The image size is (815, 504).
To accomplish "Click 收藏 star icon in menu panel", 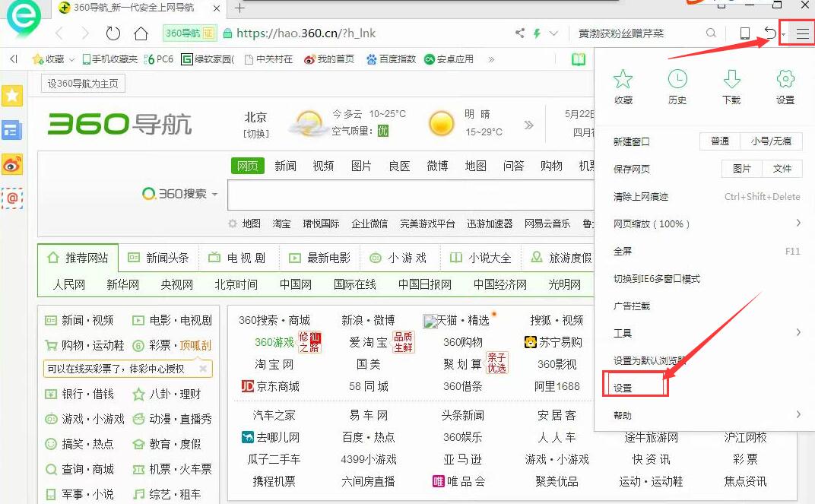I will [x=623, y=79].
